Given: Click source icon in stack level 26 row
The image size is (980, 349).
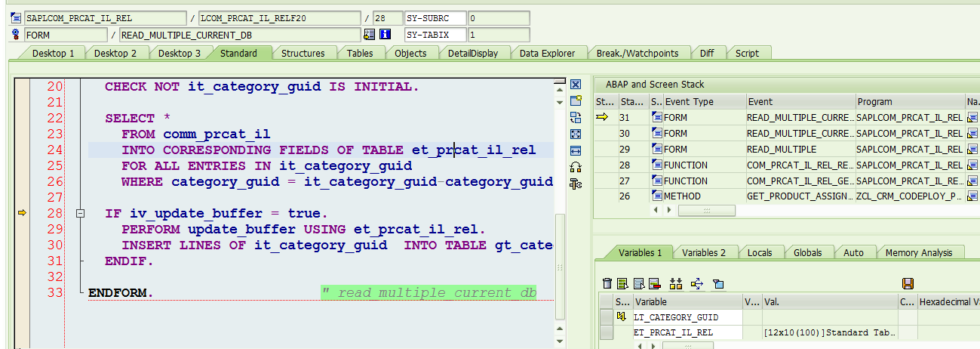Looking at the screenshot, I should (x=656, y=196).
